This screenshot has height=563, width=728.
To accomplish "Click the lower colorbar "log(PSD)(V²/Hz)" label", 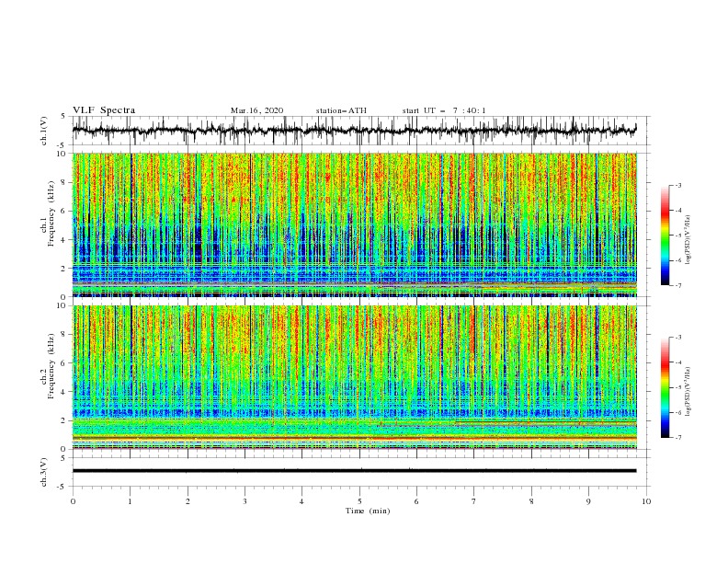I will click(x=688, y=392).
